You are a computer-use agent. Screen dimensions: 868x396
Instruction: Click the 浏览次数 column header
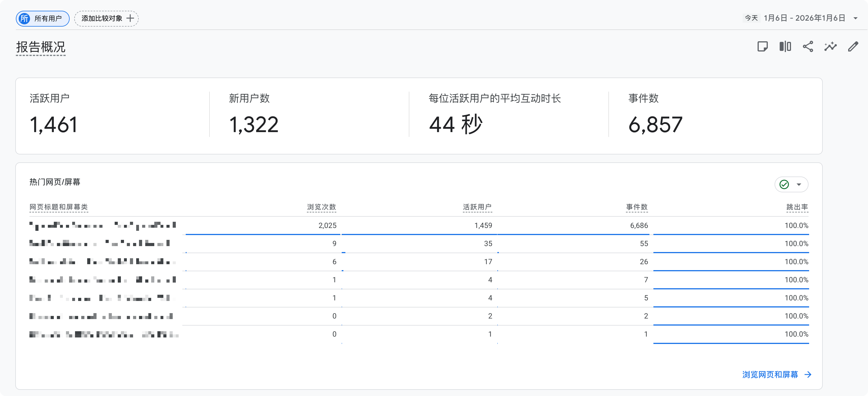(x=321, y=207)
